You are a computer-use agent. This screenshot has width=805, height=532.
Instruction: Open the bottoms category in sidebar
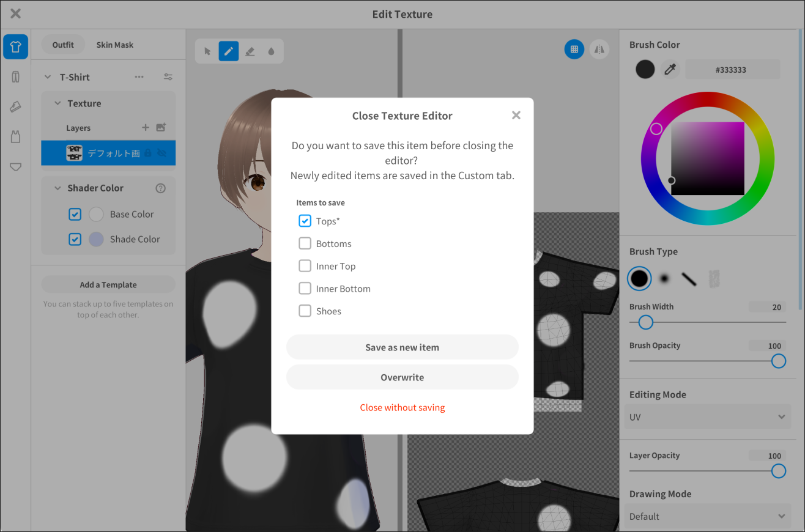point(15,77)
